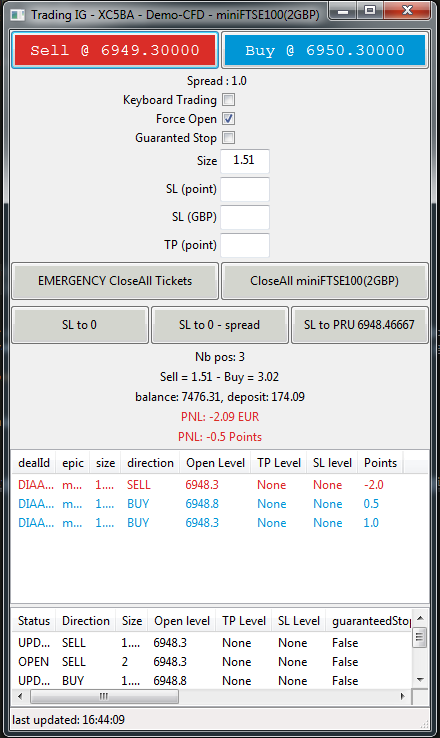
Task: Click SL to 0 - spread button
Action: tap(219, 325)
